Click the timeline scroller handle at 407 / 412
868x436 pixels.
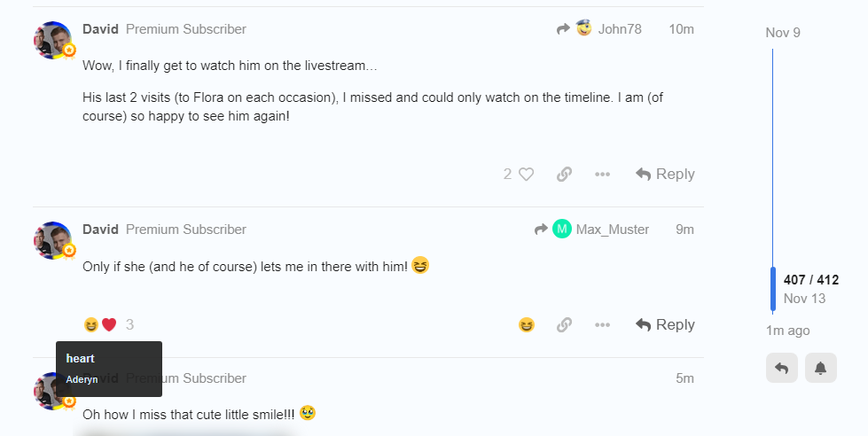(773, 289)
